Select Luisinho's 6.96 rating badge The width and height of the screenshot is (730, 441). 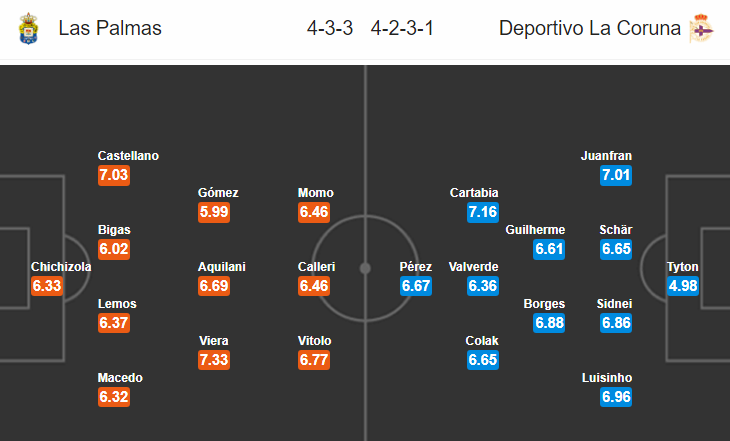(x=616, y=397)
